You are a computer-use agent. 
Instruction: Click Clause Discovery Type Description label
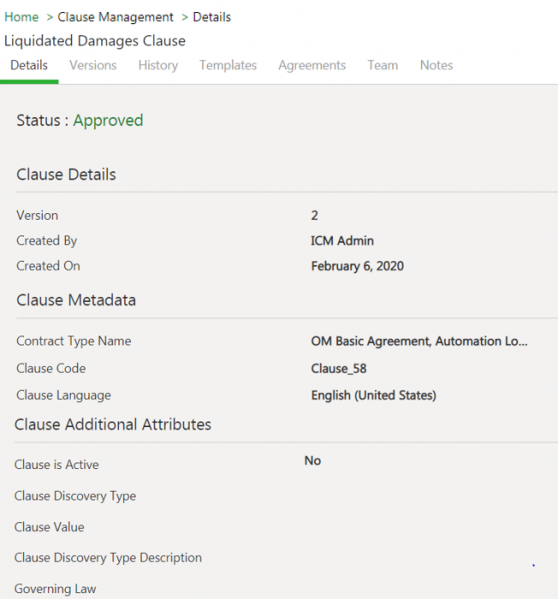pos(108,558)
